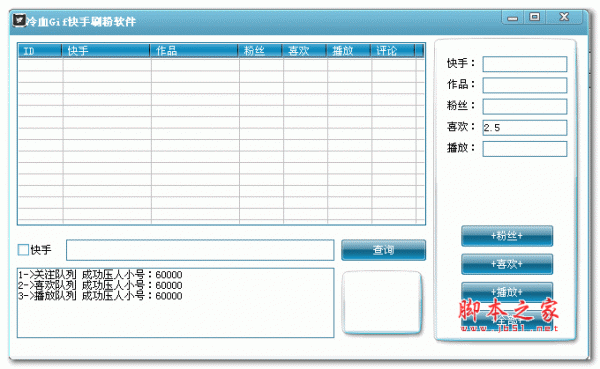The image size is (600, 369).
Task: Click the 粉丝: label
Action: pyautogui.click(x=461, y=105)
